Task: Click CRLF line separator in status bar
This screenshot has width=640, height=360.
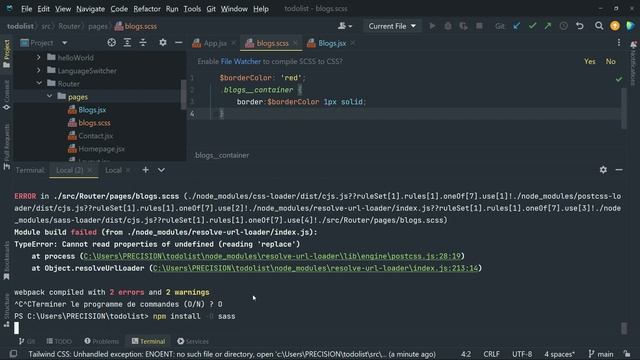Action: pyautogui.click(x=491, y=354)
